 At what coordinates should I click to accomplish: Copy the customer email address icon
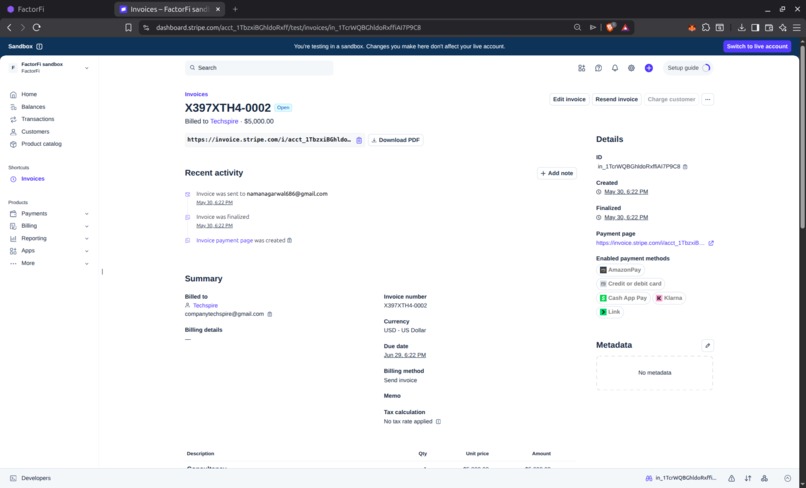(270, 314)
